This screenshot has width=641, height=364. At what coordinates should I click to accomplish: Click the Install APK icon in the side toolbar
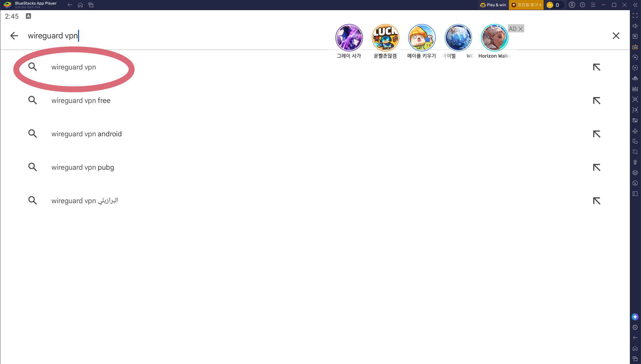pos(635,89)
